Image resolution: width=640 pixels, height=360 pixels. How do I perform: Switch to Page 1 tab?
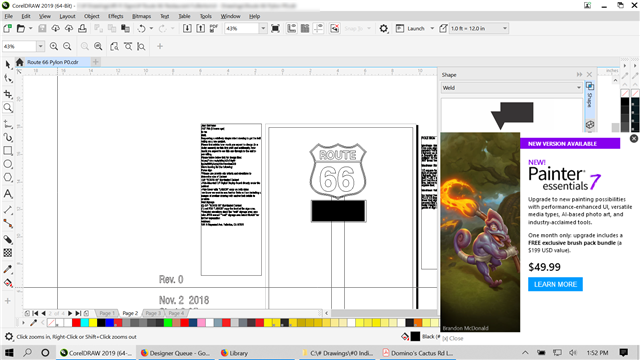107,313
